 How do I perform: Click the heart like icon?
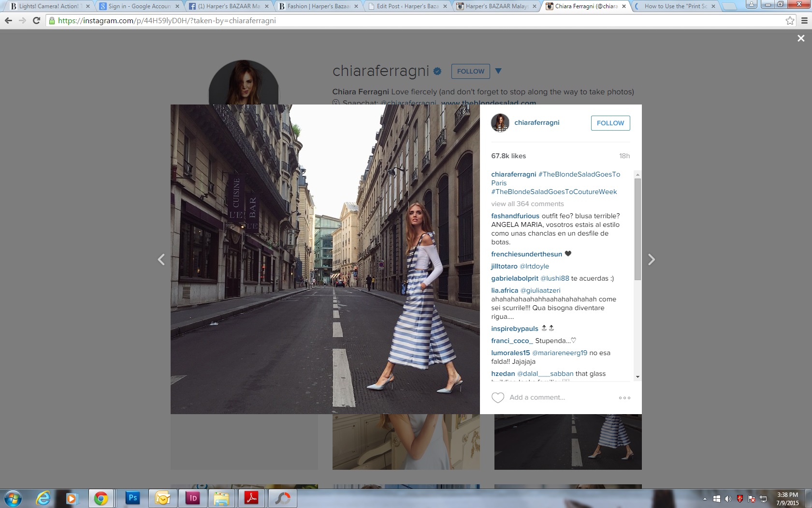(x=497, y=398)
